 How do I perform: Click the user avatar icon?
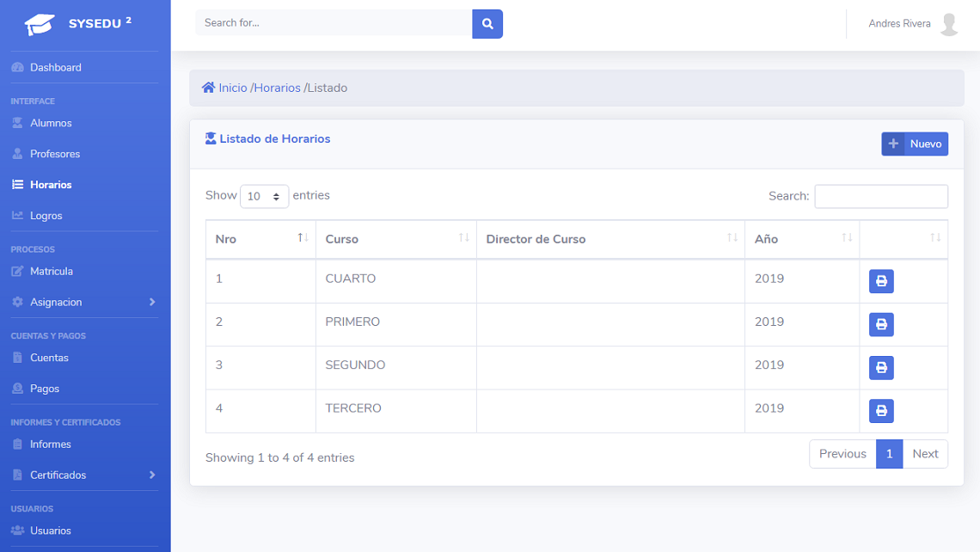click(949, 24)
